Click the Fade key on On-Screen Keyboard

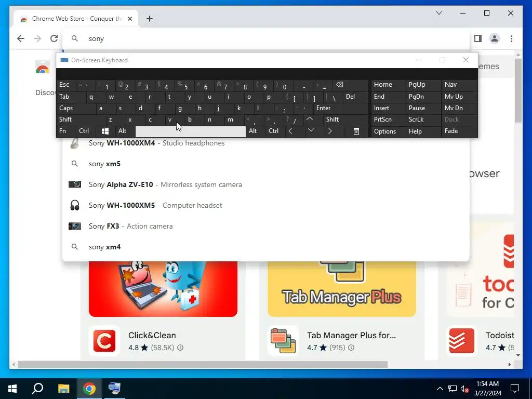coord(459,131)
